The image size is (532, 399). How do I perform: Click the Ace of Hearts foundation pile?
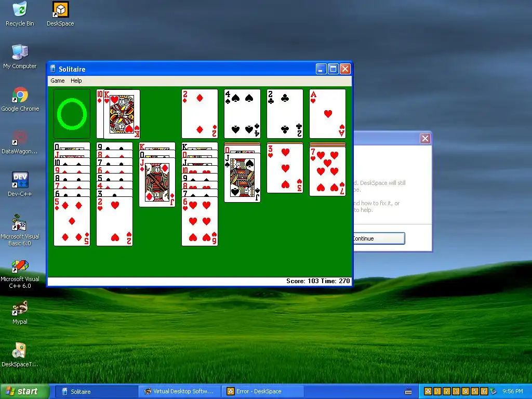pyautogui.click(x=327, y=114)
